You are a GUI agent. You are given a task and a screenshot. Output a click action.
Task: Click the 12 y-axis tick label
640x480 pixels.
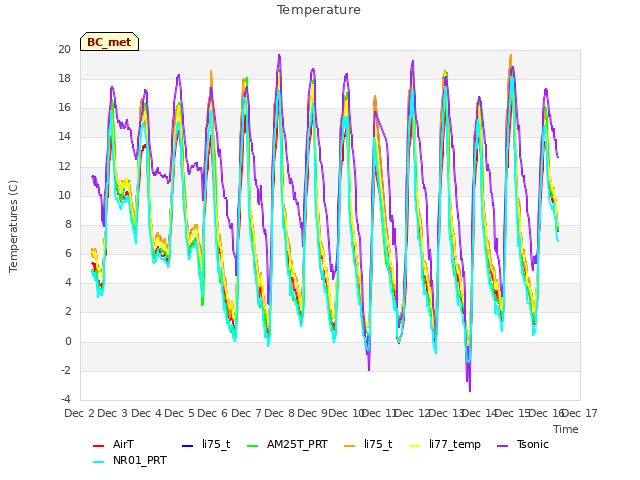pos(64,167)
